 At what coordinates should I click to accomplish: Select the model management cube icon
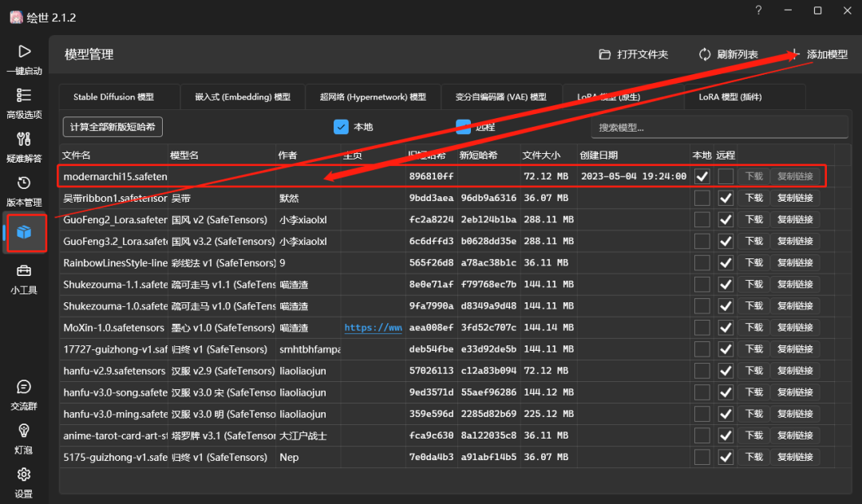click(24, 233)
